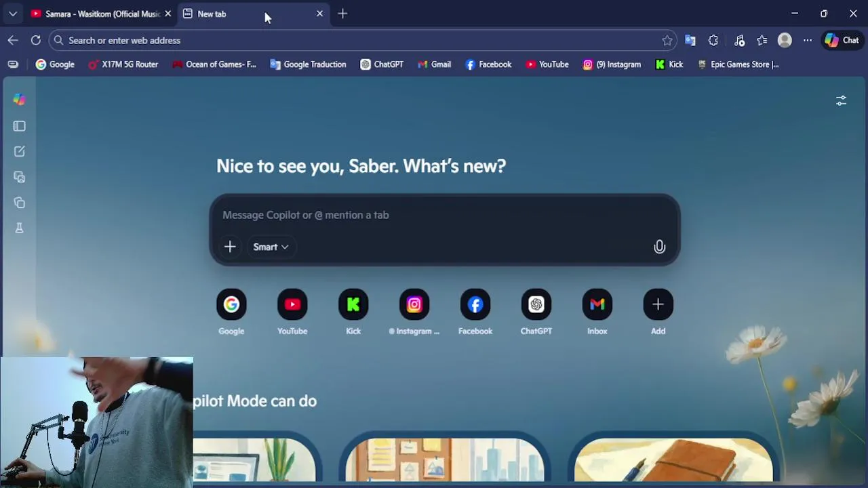The height and width of the screenshot is (488, 868).
Task: Open the corkboard illustration card
Action: tap(444, 458)
